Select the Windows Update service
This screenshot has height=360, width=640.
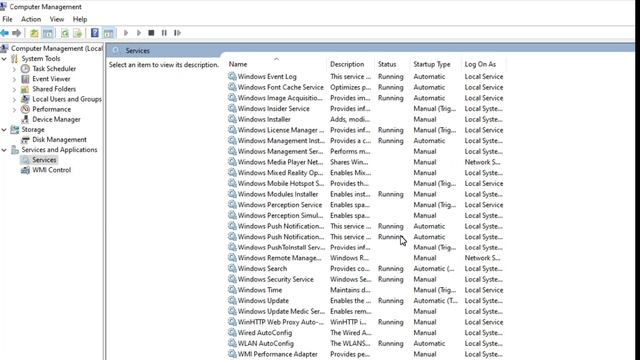coord(263,300)
